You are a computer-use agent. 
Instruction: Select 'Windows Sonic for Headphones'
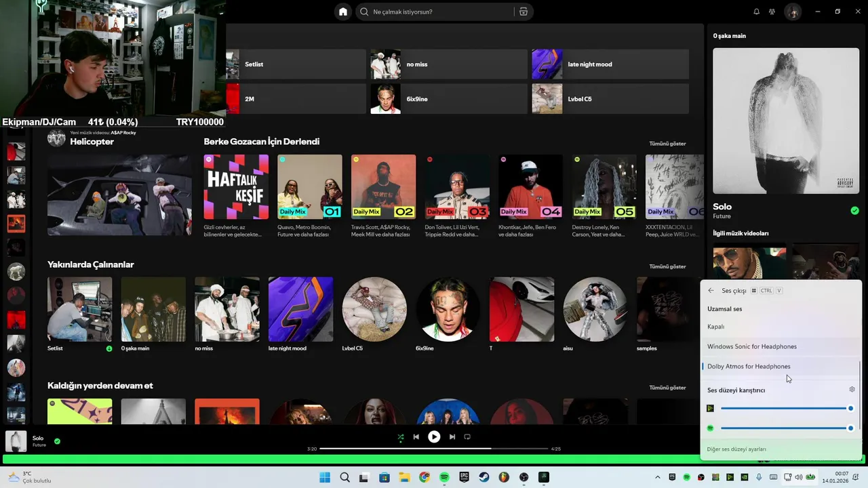click(781, 346)
